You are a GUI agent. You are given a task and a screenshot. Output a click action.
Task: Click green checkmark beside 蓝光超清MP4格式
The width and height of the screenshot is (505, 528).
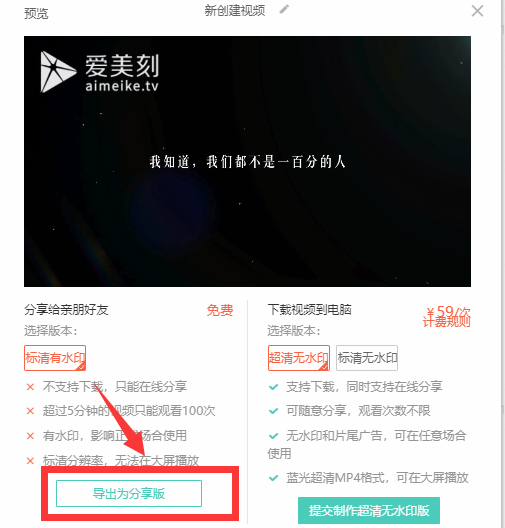[274, 478]
